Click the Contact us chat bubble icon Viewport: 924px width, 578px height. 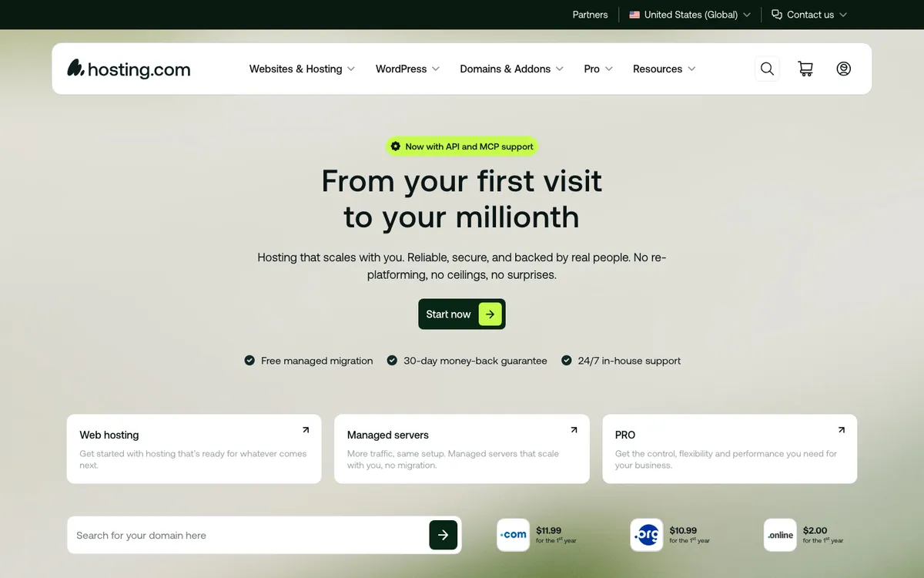pos(777,15)
